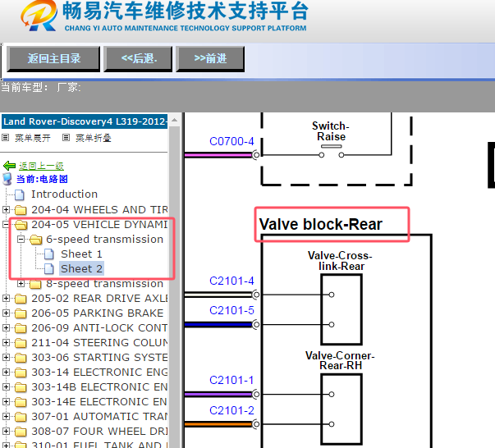Click connector label C2101-5
Image resolution: width=495 pixels, height=448 pixels.
coord(231,310)
